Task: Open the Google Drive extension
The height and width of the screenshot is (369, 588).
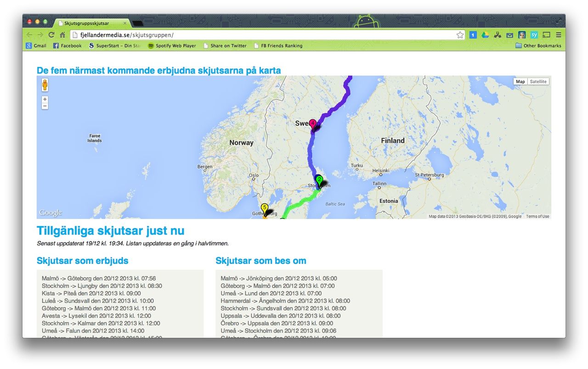Action: tap(485, 35)
